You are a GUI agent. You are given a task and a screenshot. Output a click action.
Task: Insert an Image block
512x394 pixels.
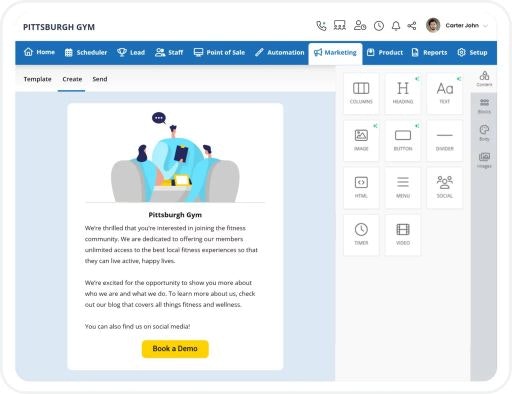[361, 141]
